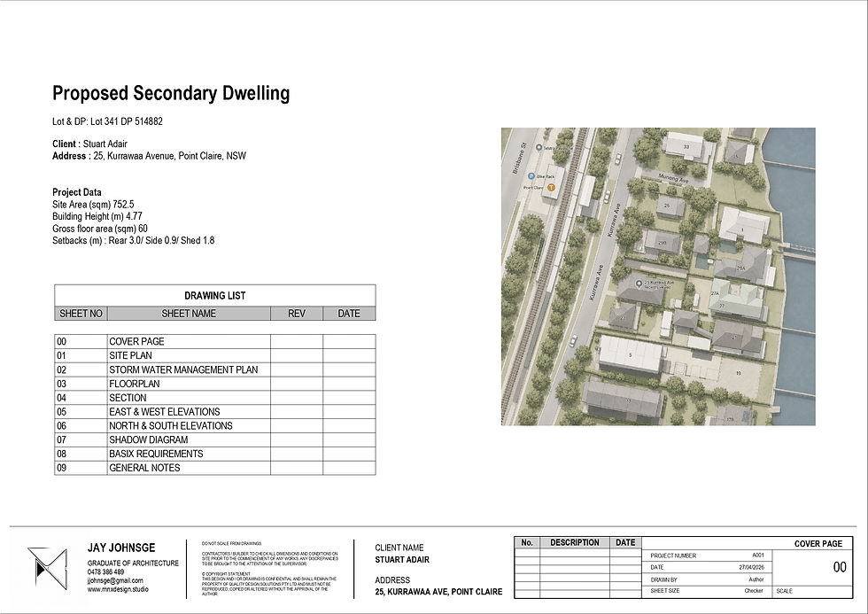Click the 'PROJECT NUMBER' field label
Viewport: 868px width, 614px height.
tap(673, 556)
